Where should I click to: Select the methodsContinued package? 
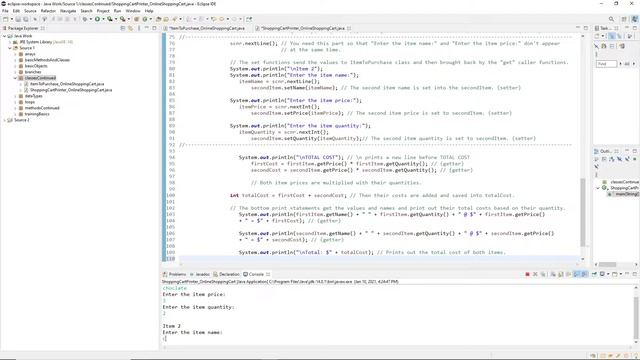(42, 108)
